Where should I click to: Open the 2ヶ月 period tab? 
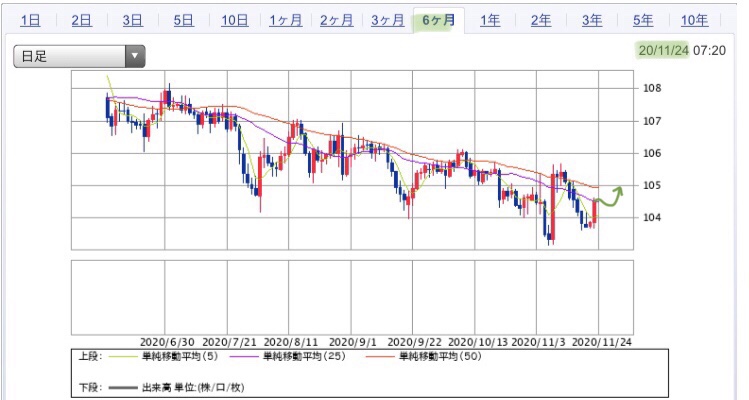336,20
